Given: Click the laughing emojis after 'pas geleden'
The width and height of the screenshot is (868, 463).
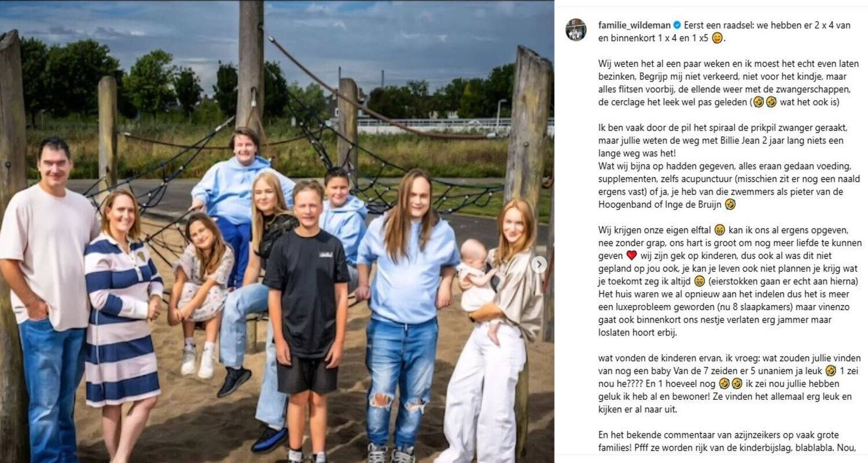Looking at the screenshot, I should click(764, 102).
